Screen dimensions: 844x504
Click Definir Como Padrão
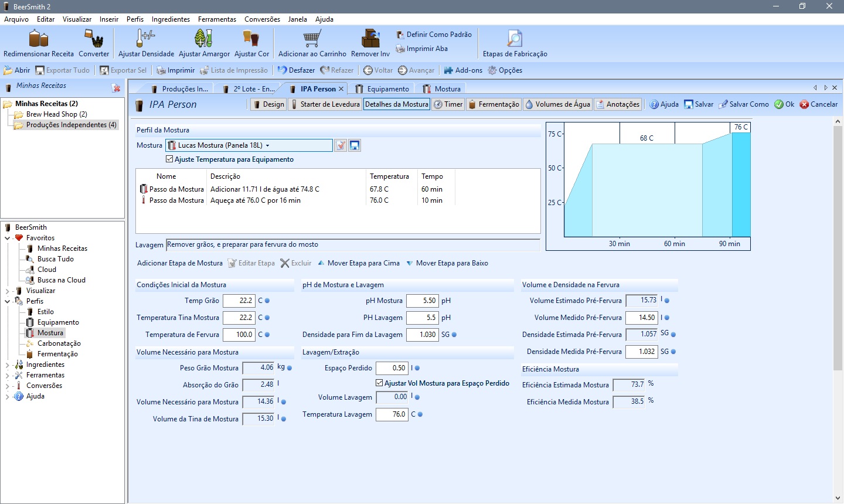pyautogui.click(x=434, y=35)
